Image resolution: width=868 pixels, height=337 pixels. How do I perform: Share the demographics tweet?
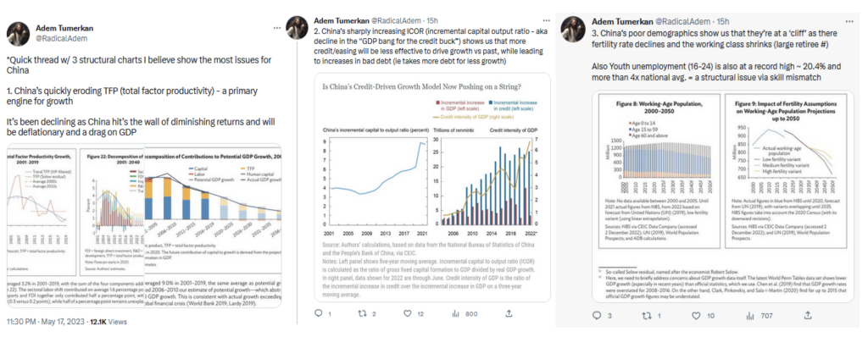coord(808,316)
